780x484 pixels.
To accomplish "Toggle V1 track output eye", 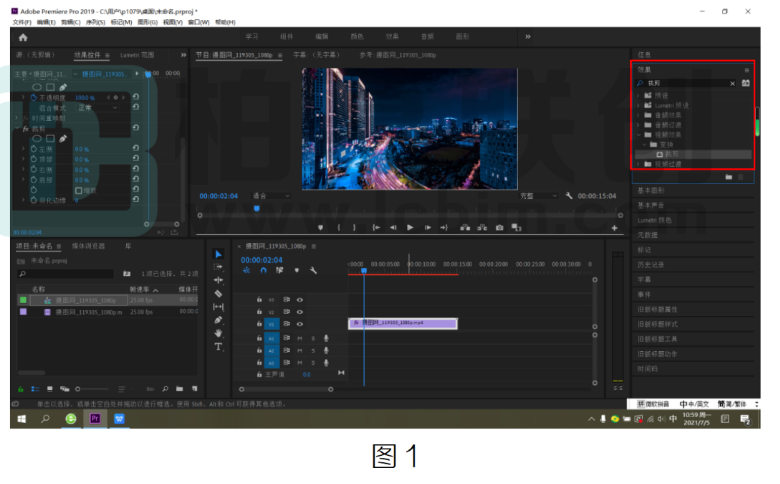I will pyautogui.click(x=300, y=324).
